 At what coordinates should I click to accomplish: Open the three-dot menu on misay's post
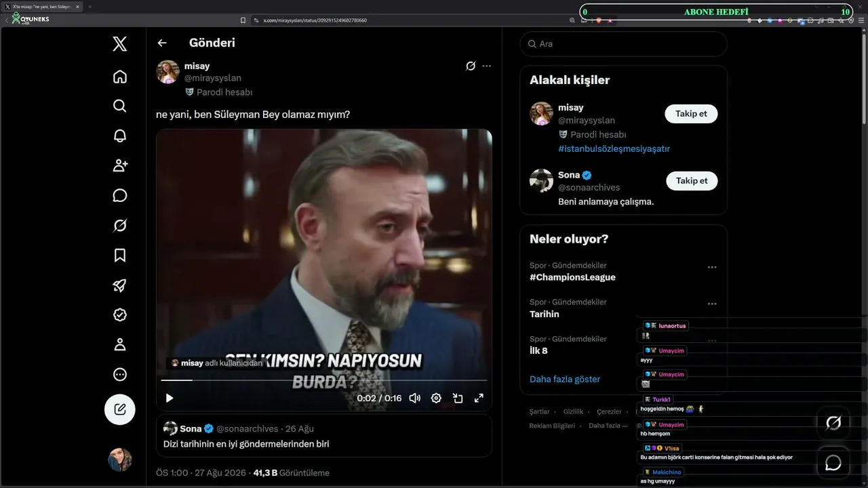486,66
